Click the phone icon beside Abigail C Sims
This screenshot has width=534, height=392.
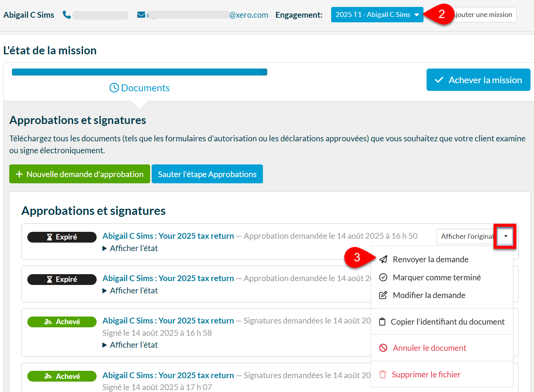[67, 15]
